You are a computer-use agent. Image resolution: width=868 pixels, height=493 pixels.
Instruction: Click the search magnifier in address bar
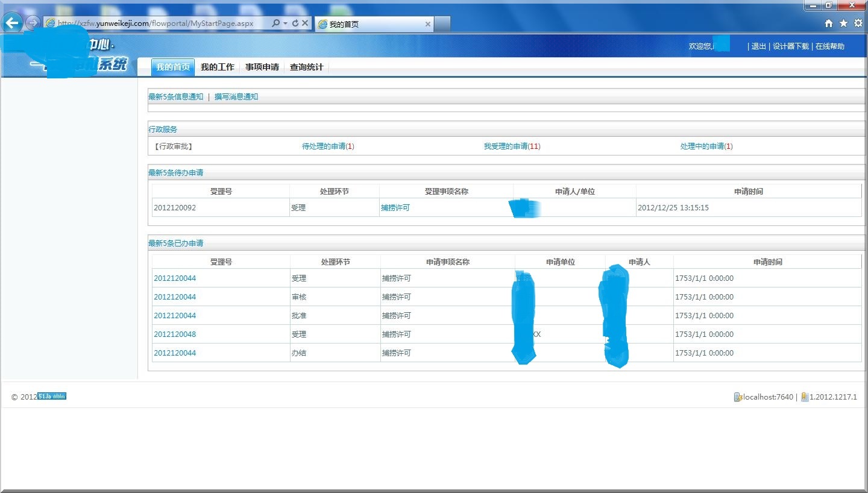(275, 23)
